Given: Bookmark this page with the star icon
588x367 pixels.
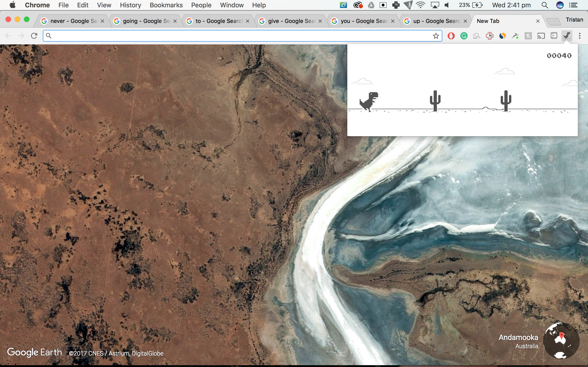Looking at the screenshot, I should coord(436,36).
